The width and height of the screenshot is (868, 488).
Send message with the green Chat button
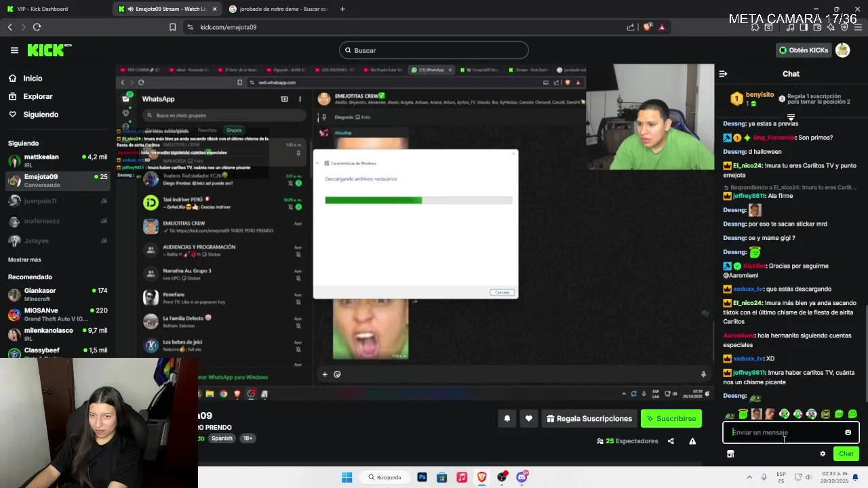(846, 454)
